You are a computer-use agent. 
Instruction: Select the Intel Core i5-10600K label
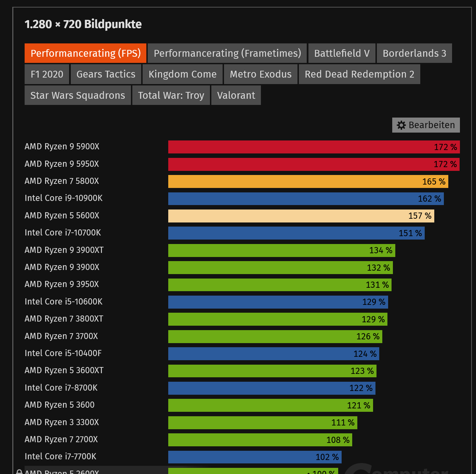tap(64, 302)
